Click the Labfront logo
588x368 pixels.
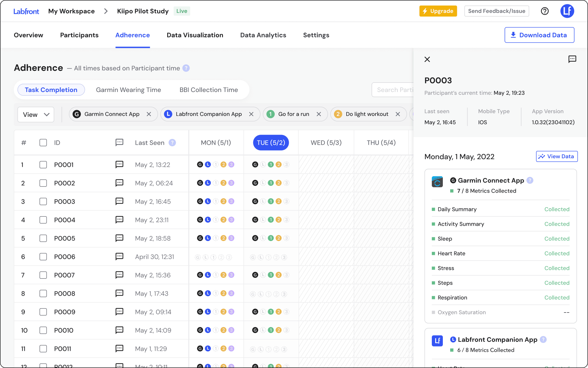pyautogui.click(x=26, y=11)
